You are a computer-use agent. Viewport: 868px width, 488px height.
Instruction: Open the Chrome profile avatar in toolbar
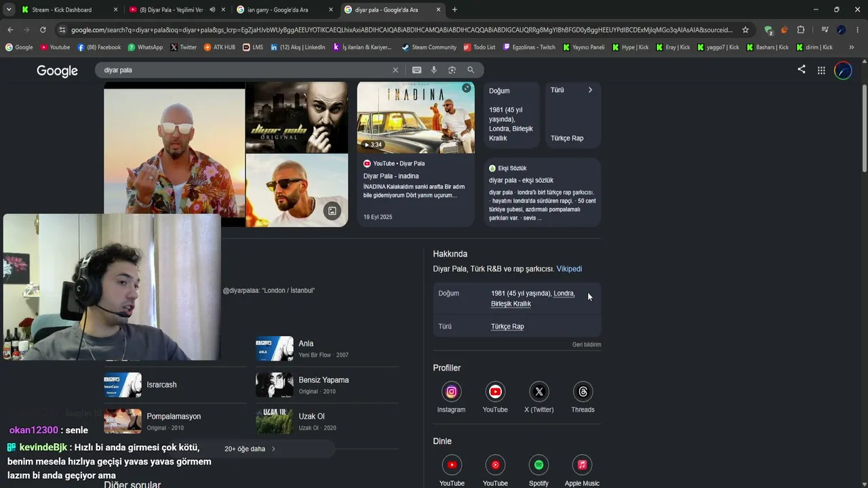pyautogui.click(x=841, y=30)
